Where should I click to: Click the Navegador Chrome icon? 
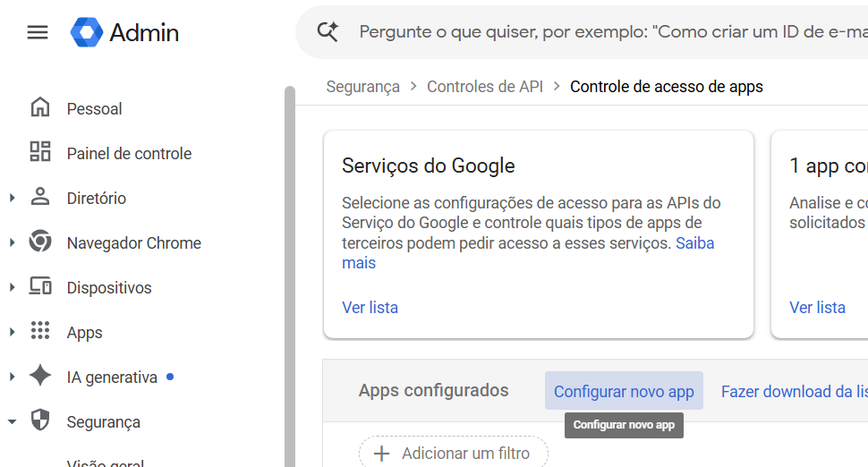pyautogui.click(x=40, y=242)
